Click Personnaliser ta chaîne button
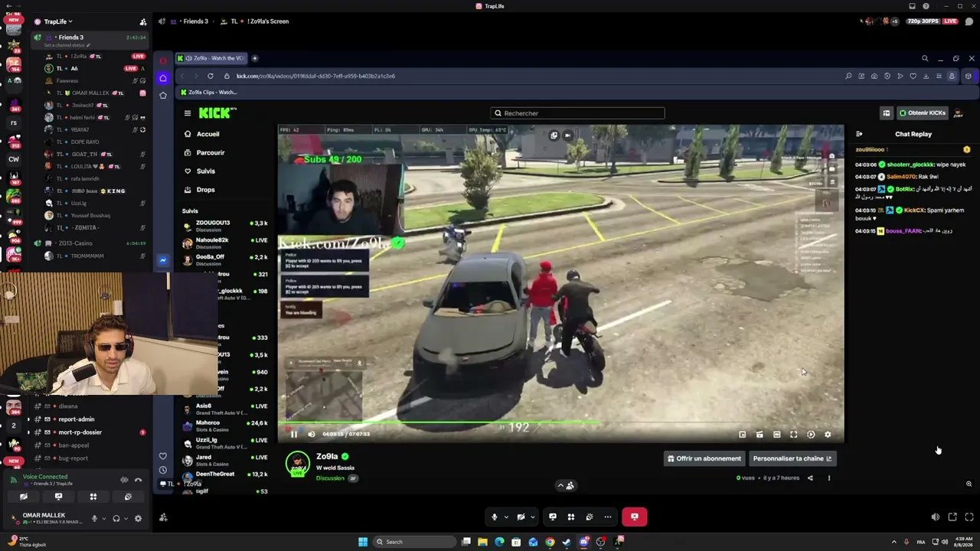This screenshot has height=551, width=980. [792, 458]
